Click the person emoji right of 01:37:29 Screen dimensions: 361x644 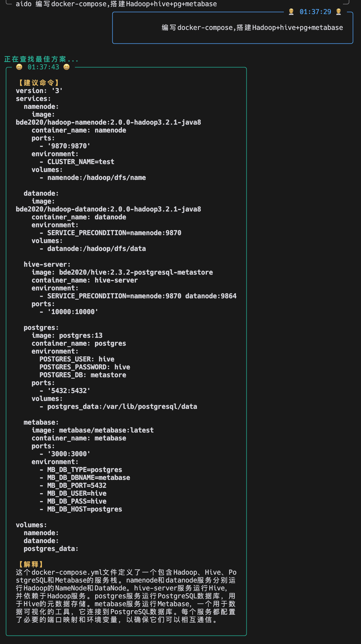coord(339,12)
